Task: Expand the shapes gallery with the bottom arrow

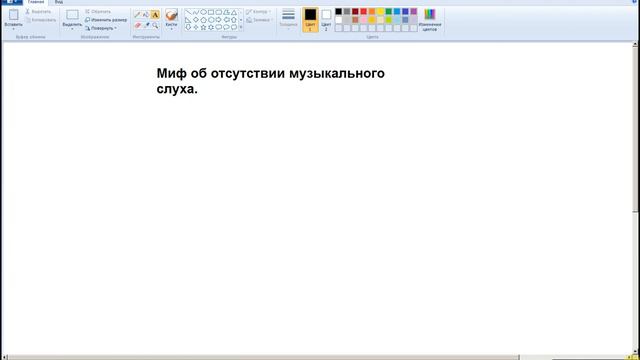Action: (x=241, y=27)
